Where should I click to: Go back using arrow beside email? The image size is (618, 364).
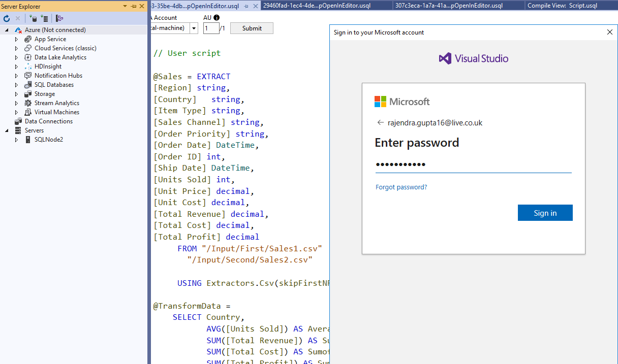click(380, 123)
